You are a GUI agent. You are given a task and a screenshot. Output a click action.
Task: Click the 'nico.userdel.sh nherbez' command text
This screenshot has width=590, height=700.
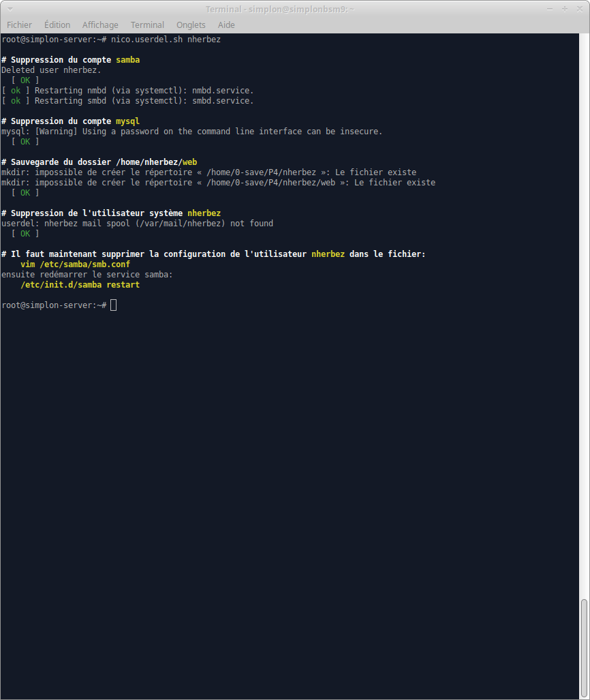[x=166, y=40]
